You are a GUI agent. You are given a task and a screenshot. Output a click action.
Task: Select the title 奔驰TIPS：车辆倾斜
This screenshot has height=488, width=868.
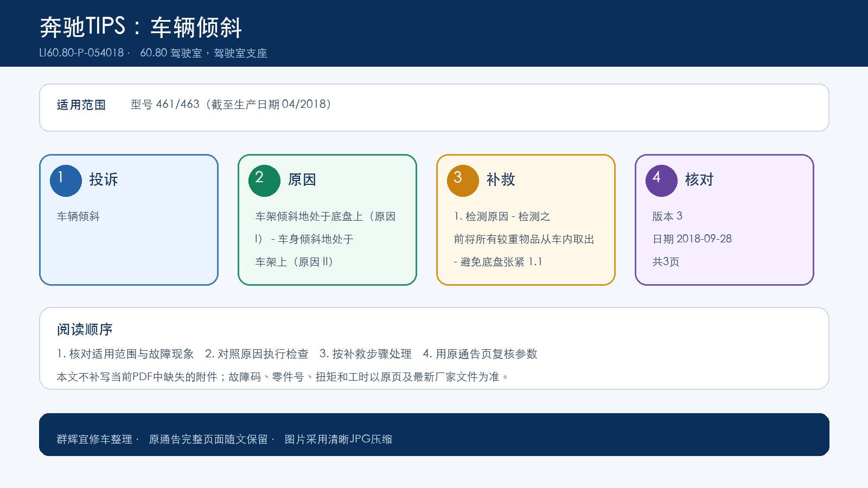tap(141, 27)
